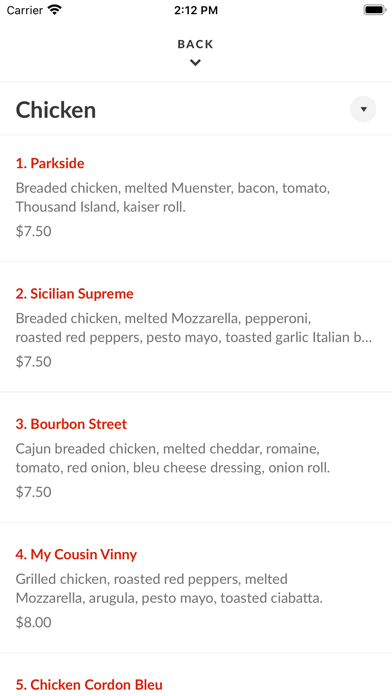This screenshot has height=696, width=392.
Task: Select the 4. My Cousin Vinny item
Action: pos(196,588)
